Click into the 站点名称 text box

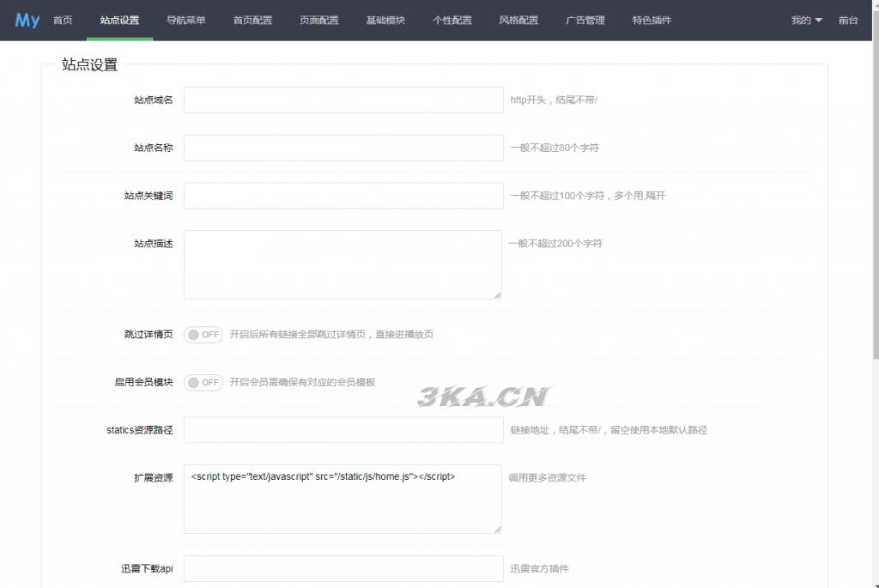pos(343,148)
